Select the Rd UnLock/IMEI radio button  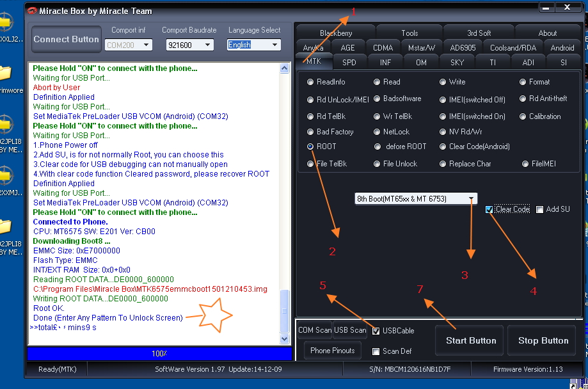pyautogui.click(x=310, y=100)
